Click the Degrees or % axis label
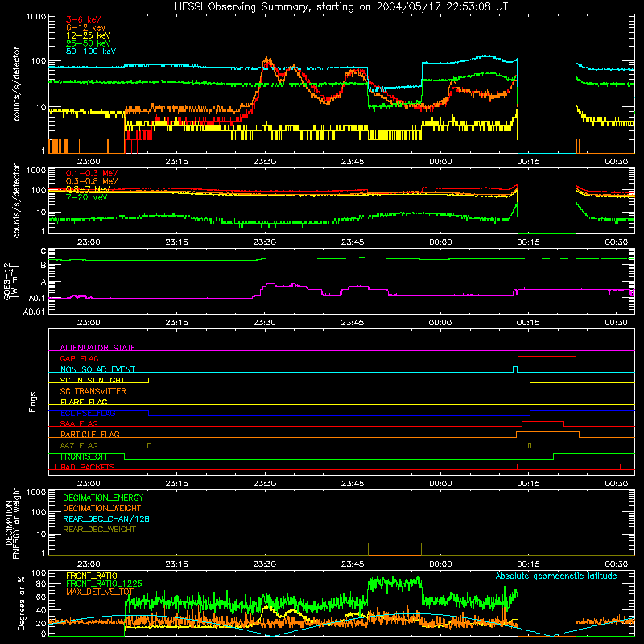The width and height of the screenshot is (644, 644). pos(21,604)
